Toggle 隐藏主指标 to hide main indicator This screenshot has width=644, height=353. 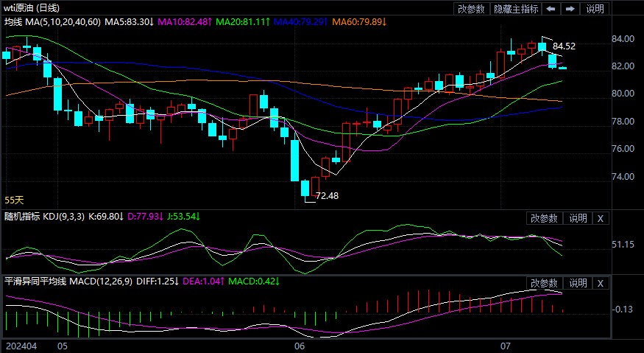click(x=515, y=9)
